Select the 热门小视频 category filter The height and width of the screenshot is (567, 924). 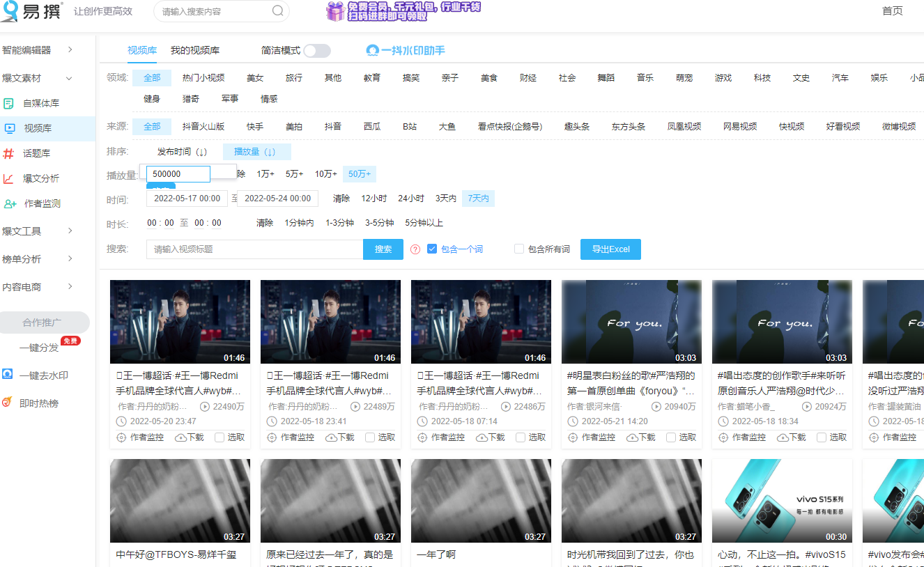pos(203,78)
